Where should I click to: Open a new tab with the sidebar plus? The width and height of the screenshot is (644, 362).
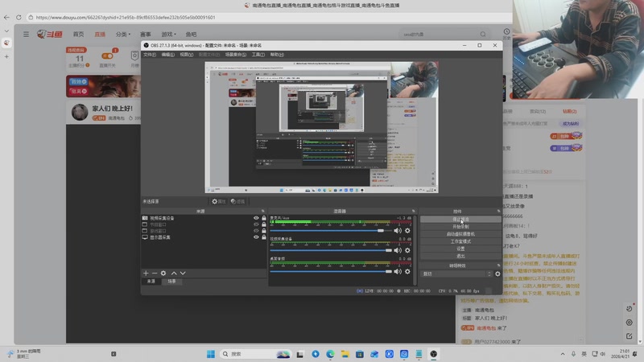(x=6, y=56)
